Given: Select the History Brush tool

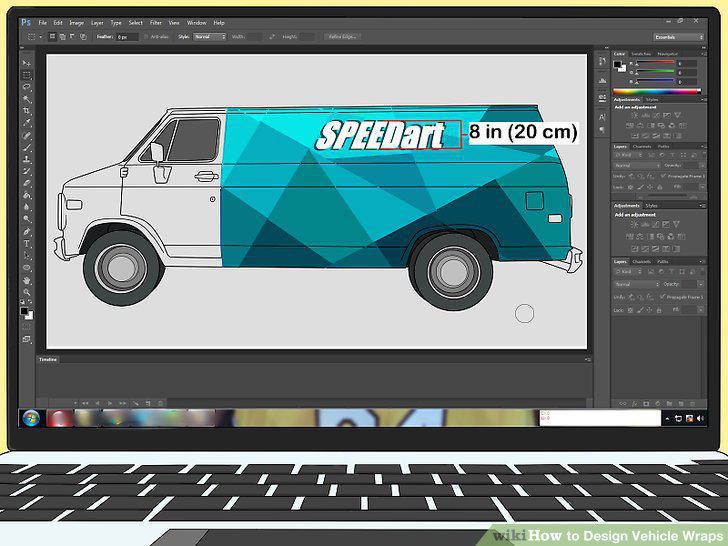Looking at the screenshot, I should click(x=26, y=172).
